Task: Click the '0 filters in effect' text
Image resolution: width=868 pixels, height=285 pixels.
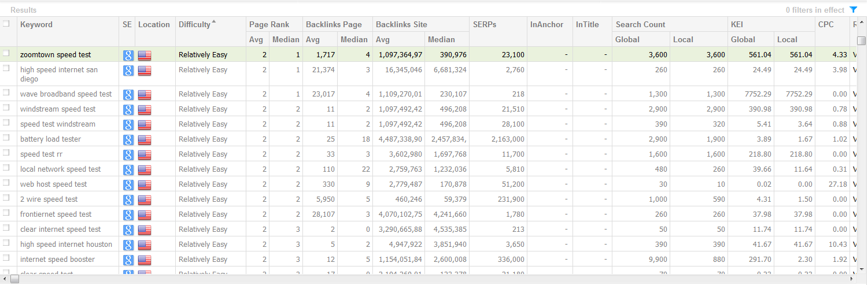Action: [x=815, y=10]
